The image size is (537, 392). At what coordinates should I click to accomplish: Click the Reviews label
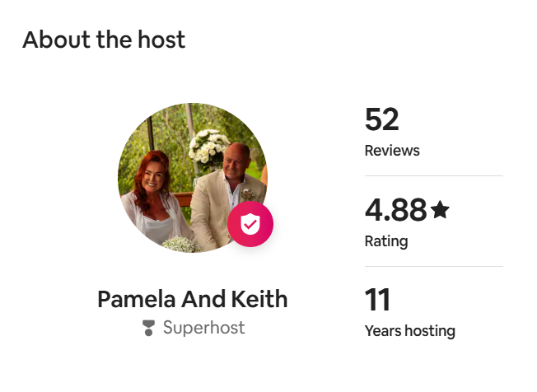pyautogui.click(x=391, y=151)
